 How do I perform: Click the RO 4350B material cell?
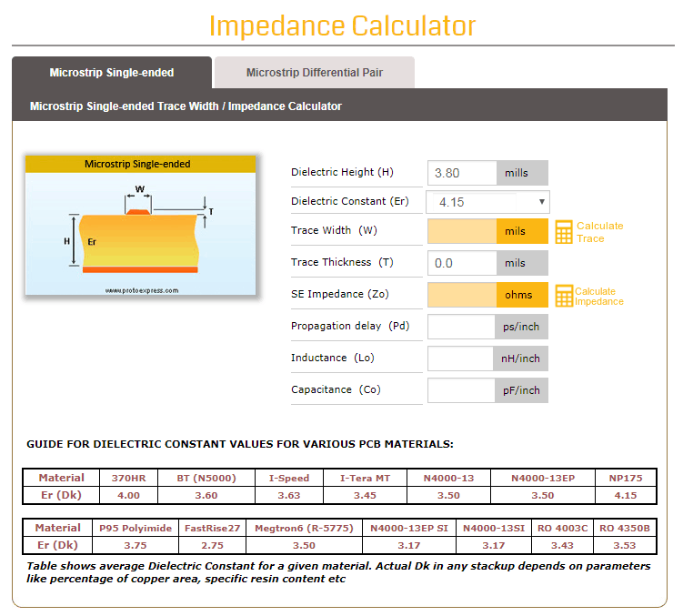pos(625,528)
